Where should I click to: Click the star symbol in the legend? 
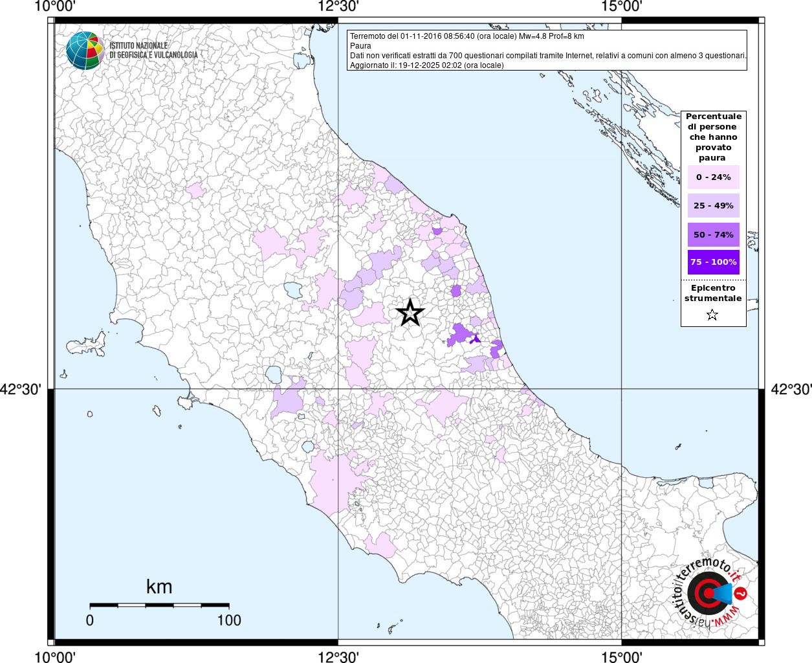pyautogui.click(x=712, y=315)
